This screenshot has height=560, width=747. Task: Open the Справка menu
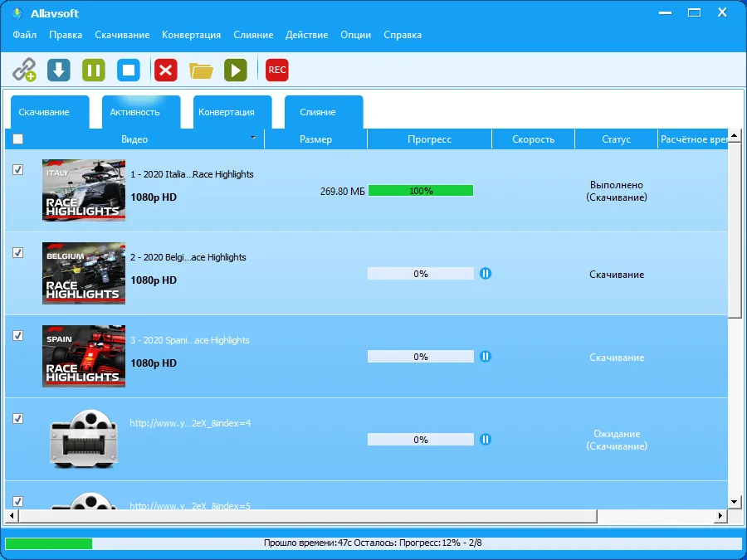click(403, 35)
